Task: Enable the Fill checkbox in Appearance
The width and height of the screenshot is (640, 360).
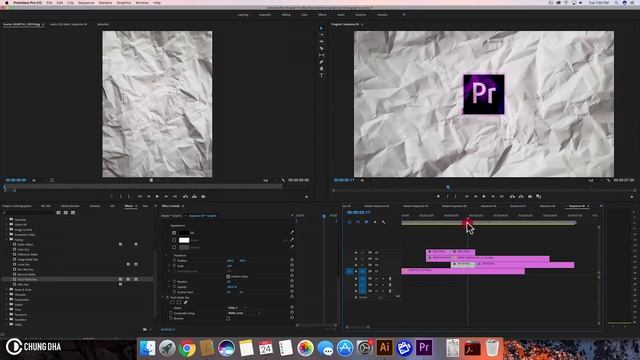Action: tap(174, 233)
